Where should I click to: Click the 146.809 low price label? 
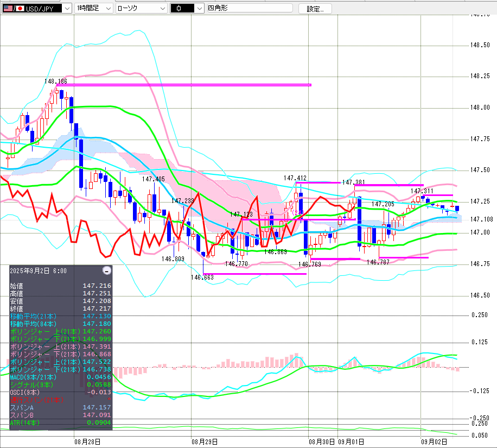(x=173, y=259)
